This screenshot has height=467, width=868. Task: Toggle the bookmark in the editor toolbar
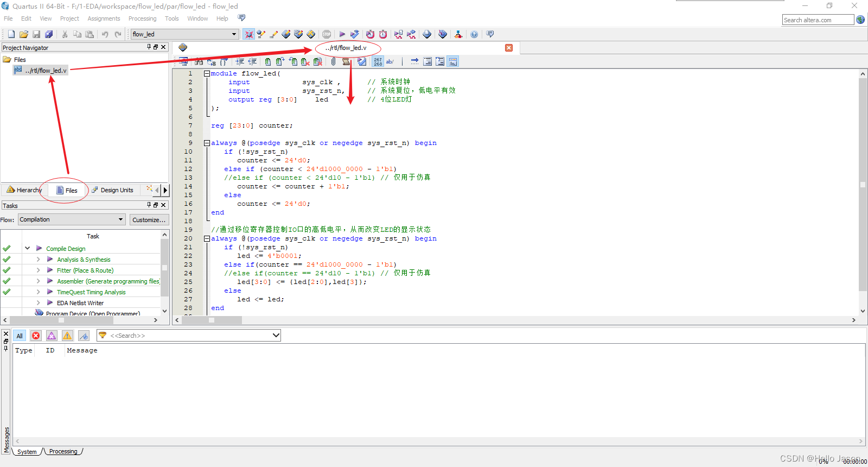pyautogui.click(x=268, y=62)
